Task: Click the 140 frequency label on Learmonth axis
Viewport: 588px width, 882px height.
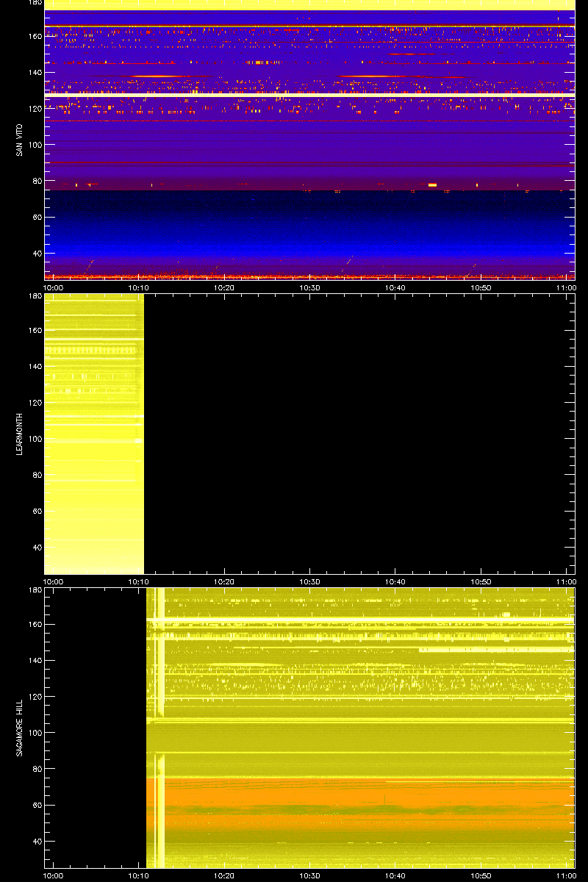Action: (34, 366)
